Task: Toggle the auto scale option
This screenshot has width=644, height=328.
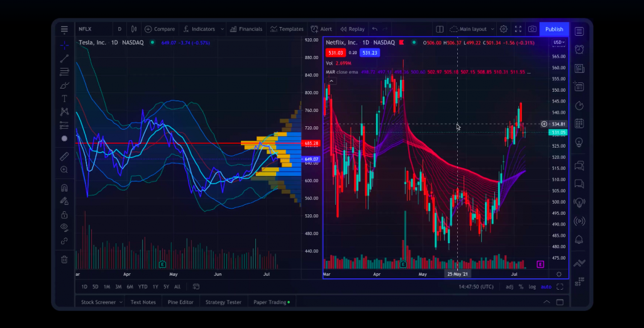Action: tap(546, 287)
